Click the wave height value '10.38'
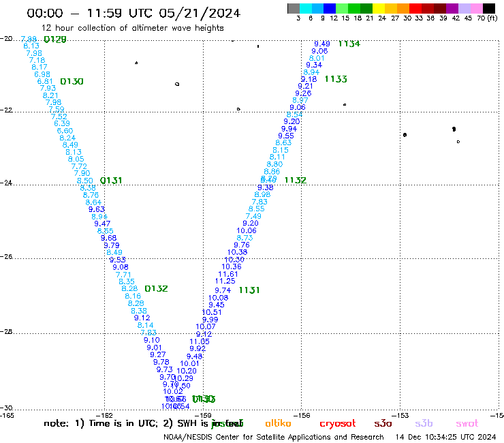Screen dimensions: 504x443 [x=237, y=252]
